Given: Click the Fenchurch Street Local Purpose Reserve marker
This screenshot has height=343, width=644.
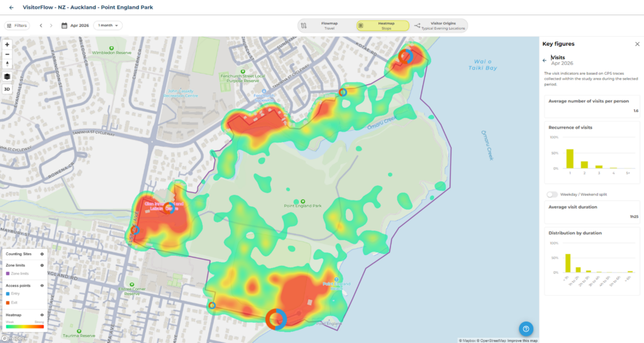Looking at the screenshot, I should click(243, 72).
